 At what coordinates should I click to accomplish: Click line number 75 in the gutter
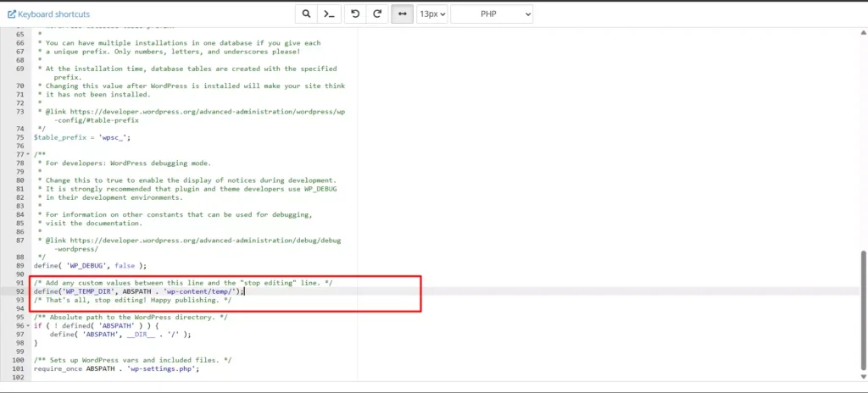click(x=20, y=137)
